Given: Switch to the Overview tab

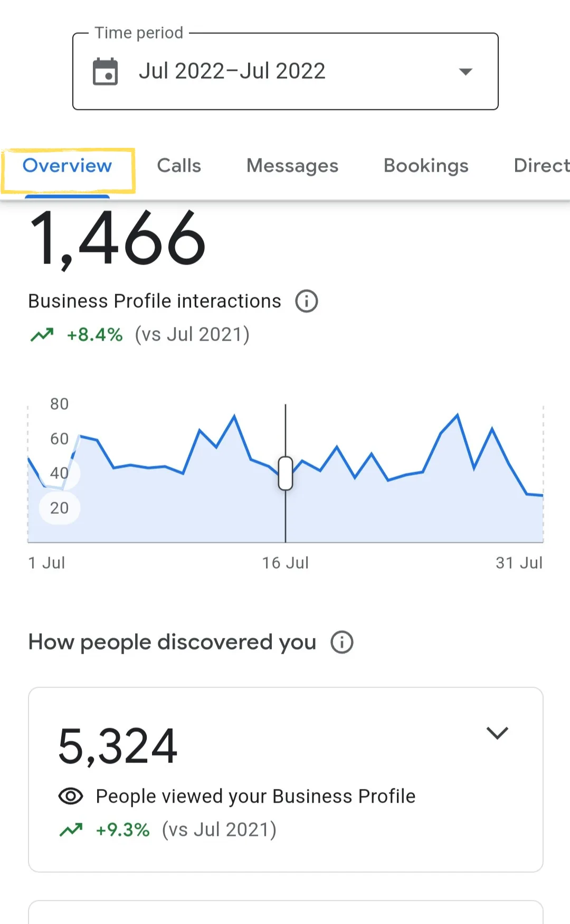Looking at the screenshot, I should pyautogui.click(x=68, y=166).
